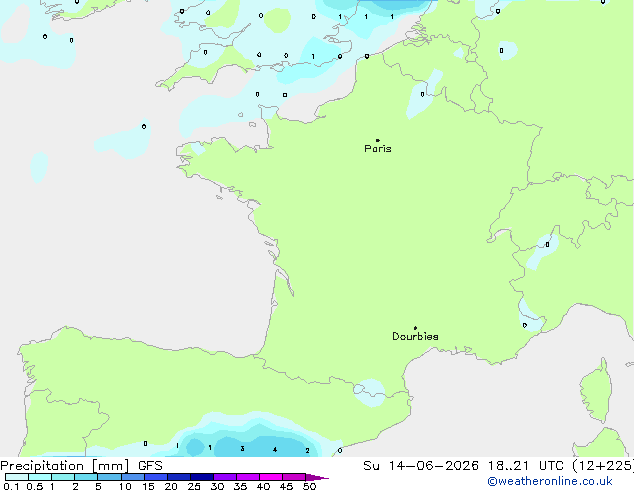Click the Dourbies dot marker
634x490 pixels.
tap(415, 328)
